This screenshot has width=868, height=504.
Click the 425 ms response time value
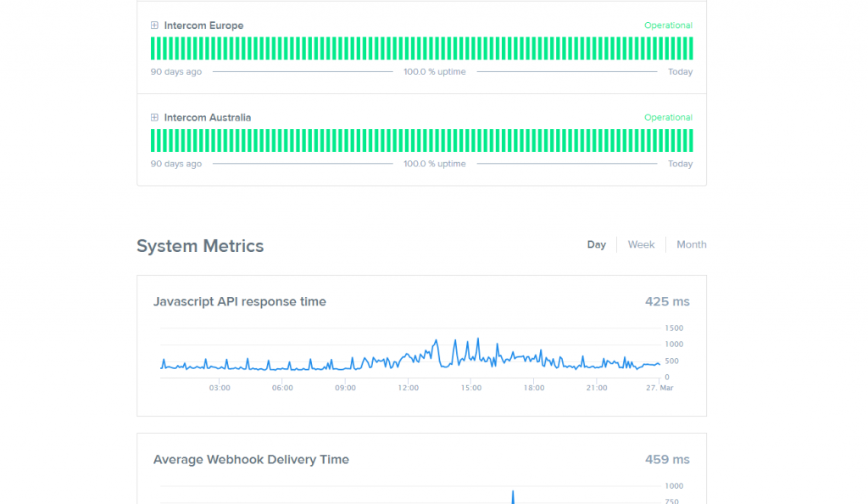667,301
